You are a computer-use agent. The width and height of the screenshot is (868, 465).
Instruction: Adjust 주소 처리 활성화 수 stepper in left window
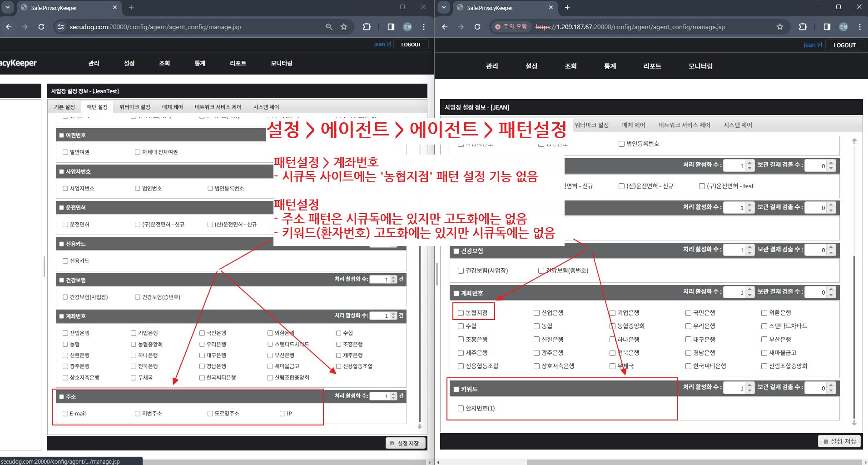click(393, 396)
